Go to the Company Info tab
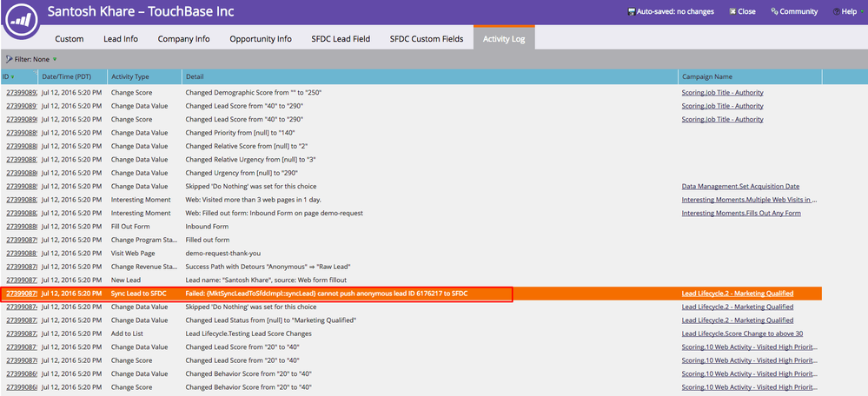 pyautogui.click(x=183, y=39)
